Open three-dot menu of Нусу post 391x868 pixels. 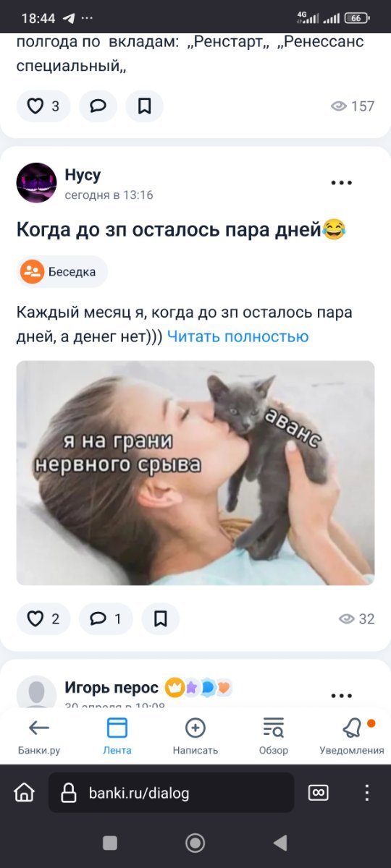pyautogui.click(x=342, y=183)
